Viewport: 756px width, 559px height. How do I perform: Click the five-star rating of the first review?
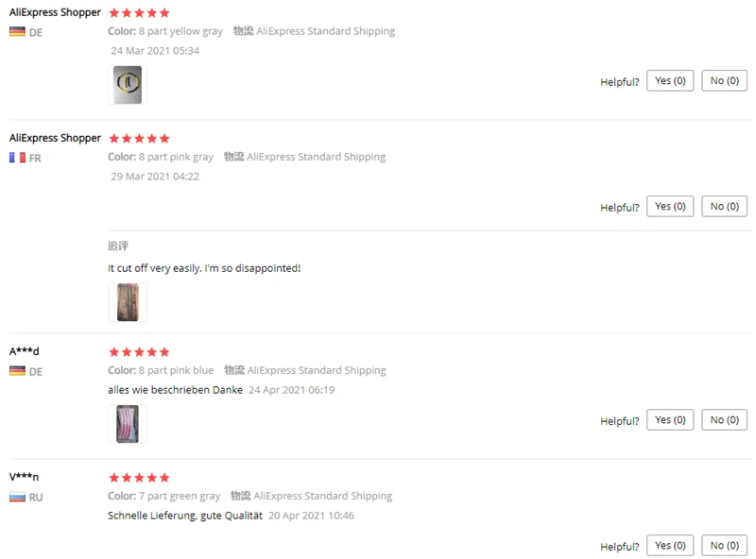tap(139, 13)
